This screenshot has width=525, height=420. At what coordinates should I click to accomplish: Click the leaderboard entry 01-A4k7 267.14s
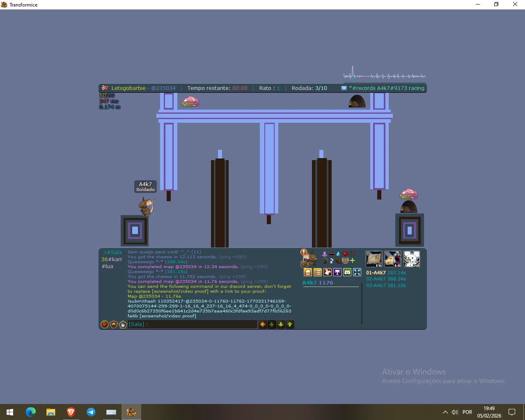(386, 273)
